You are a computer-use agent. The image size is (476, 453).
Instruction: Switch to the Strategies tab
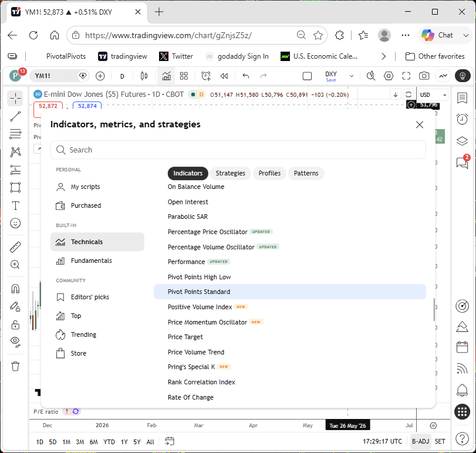tap(231, 173)
